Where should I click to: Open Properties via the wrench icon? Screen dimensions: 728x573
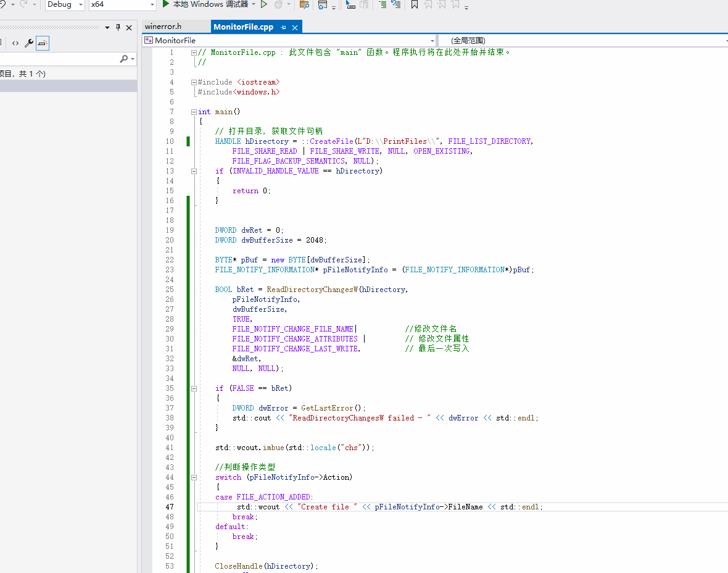(29, 43)
